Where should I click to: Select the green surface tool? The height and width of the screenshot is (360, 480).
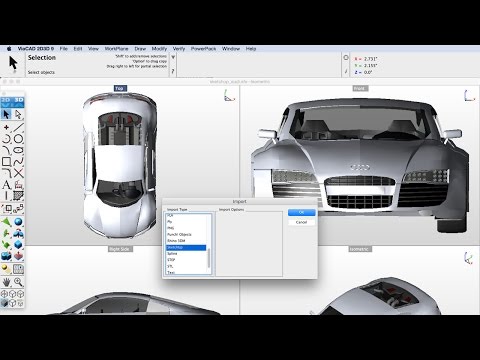tap(6, 222)
